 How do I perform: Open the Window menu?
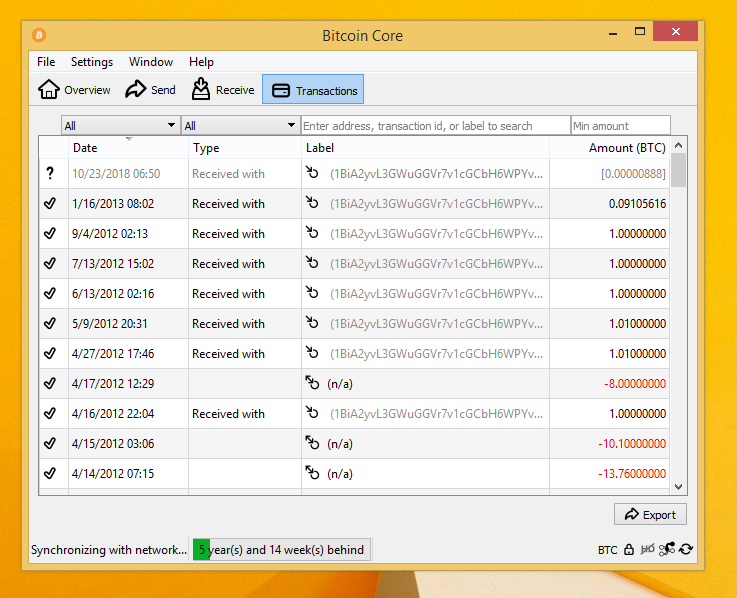click(x=151, y=62)
